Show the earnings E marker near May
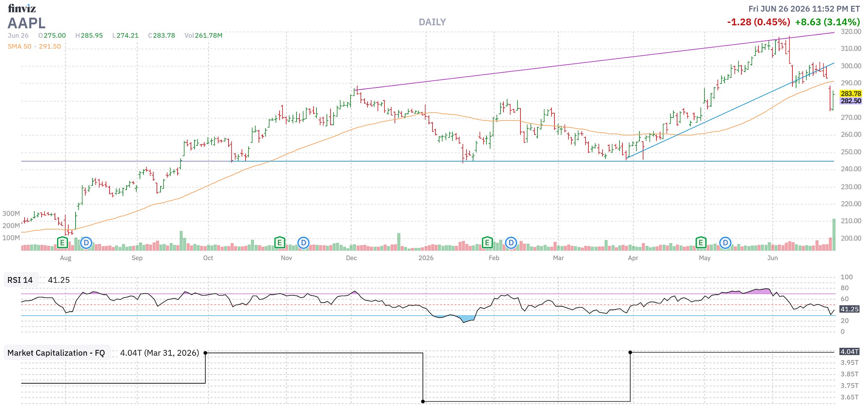This screenshot has width=868, height=414. coord(701,243)
